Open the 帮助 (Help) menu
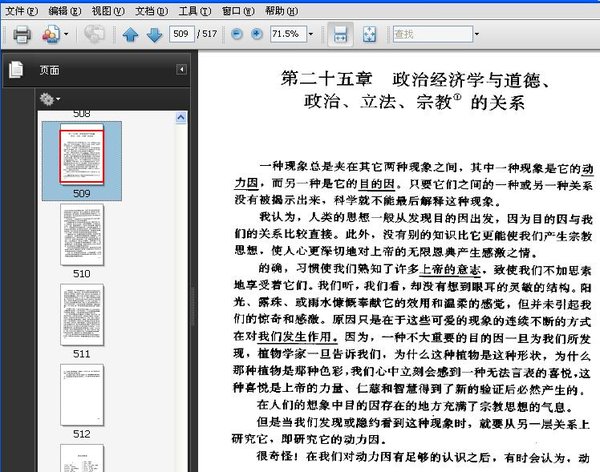600x472 pixels. (x=280, y=9)
